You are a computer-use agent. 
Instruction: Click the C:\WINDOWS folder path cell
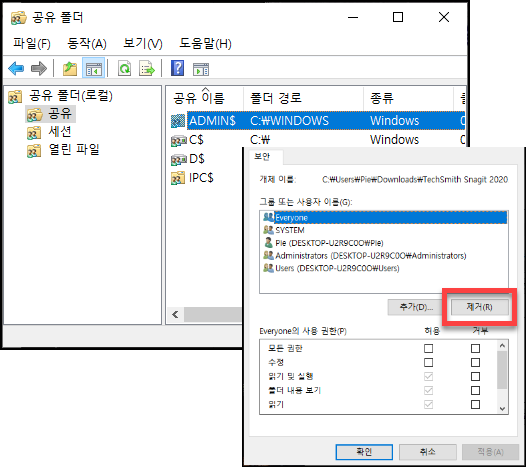coord(289,121)
